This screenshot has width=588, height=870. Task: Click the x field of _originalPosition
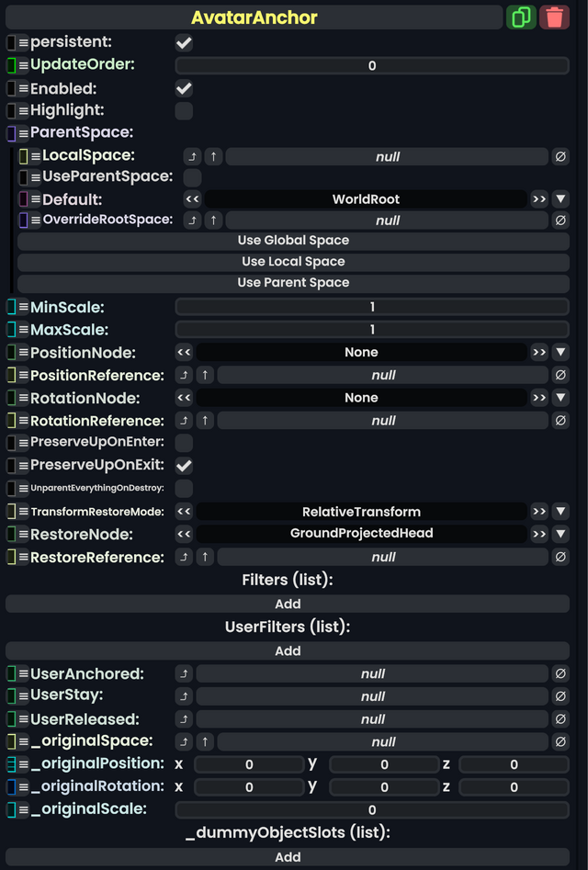coord(246,763)
